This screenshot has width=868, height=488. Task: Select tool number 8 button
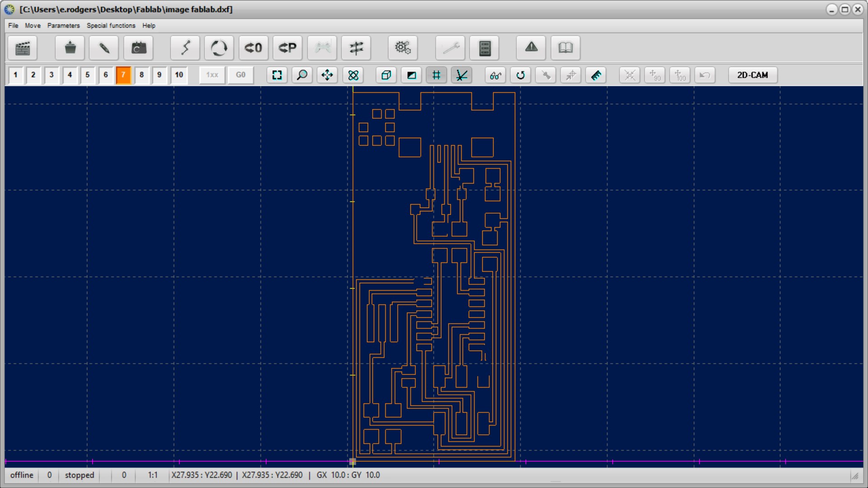pyautogui.click(x=142, y=75)
